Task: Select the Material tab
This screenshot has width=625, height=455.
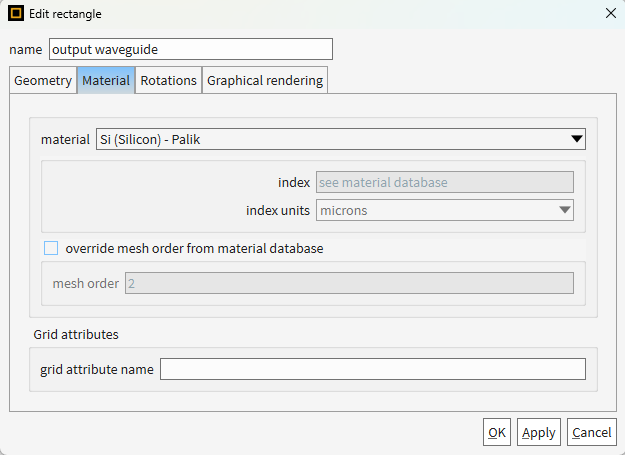Action: click(x=106, y=80)
